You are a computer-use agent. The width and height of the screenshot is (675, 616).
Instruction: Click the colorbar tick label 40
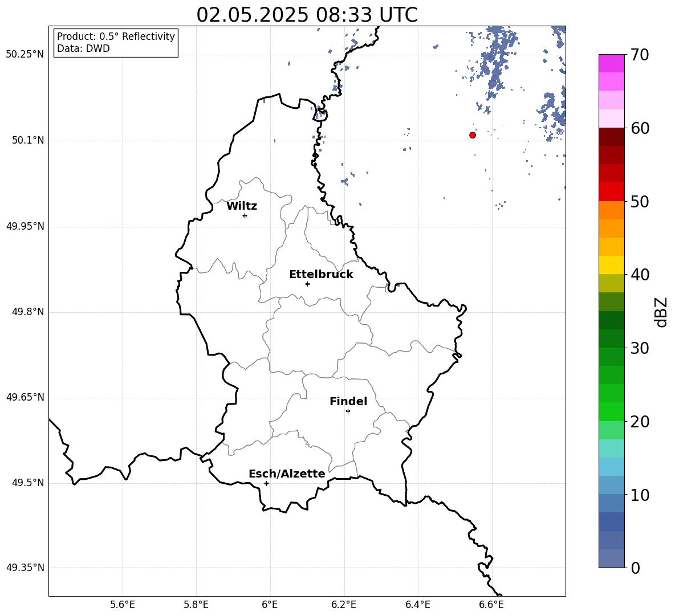pyautogui.click(x=639, y=275)
